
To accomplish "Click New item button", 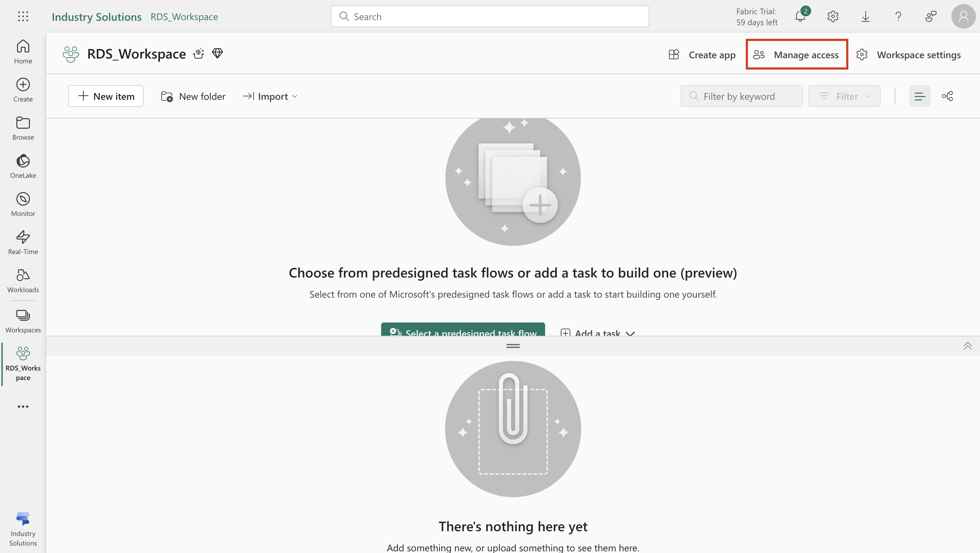I will [106, 96].
